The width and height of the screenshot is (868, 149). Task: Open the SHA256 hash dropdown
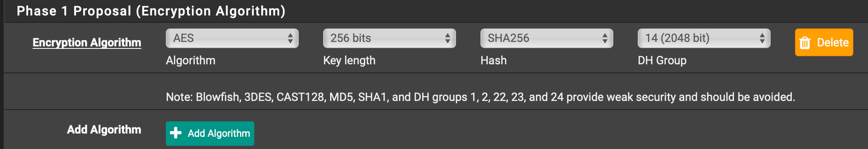[547, 38]
